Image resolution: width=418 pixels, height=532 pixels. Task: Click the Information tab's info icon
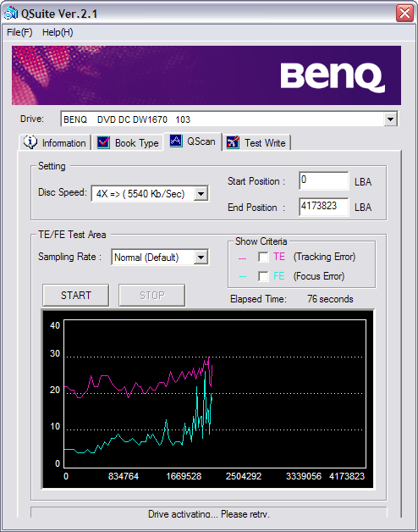30,142
